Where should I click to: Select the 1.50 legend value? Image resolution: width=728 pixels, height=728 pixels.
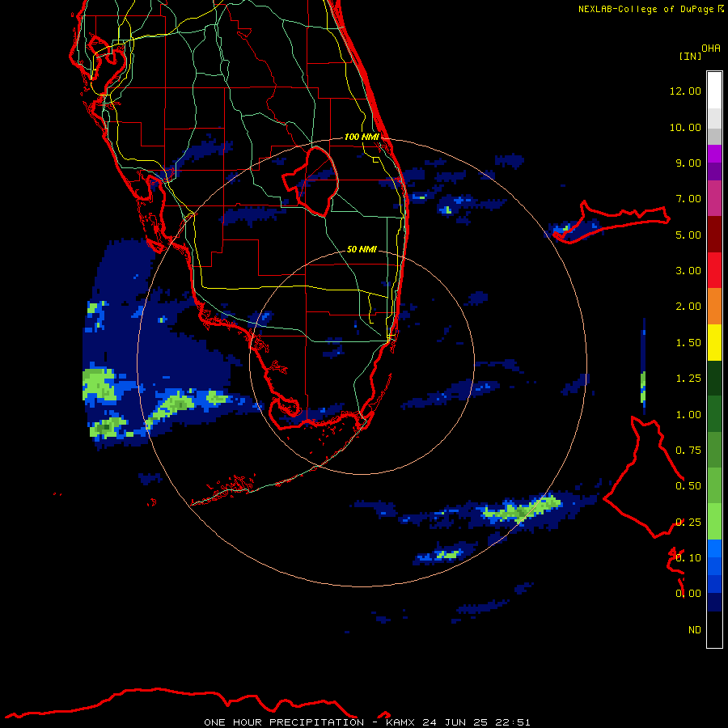688,343
